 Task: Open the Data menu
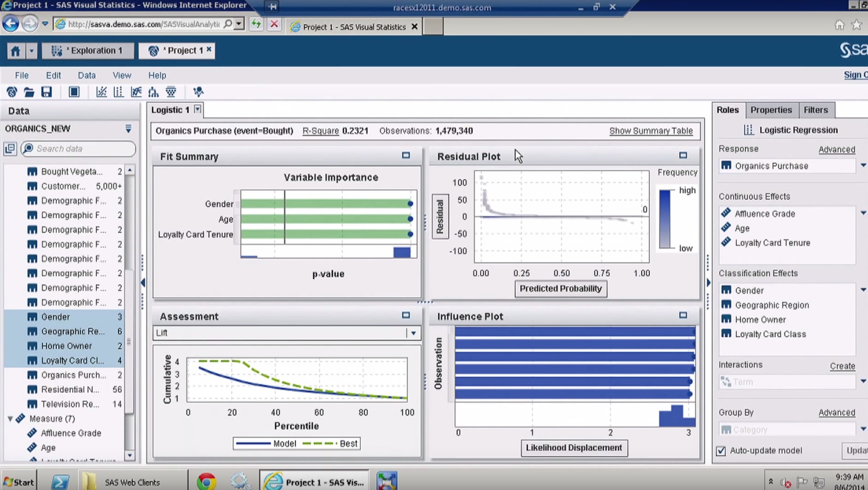[x=86, y=75]
